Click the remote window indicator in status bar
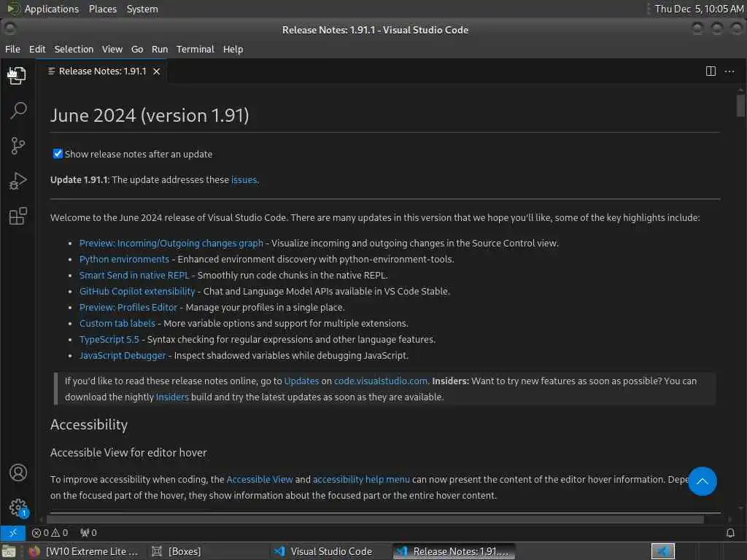The image size is (747, 560). pyautogui.click(x=13, y=532)
